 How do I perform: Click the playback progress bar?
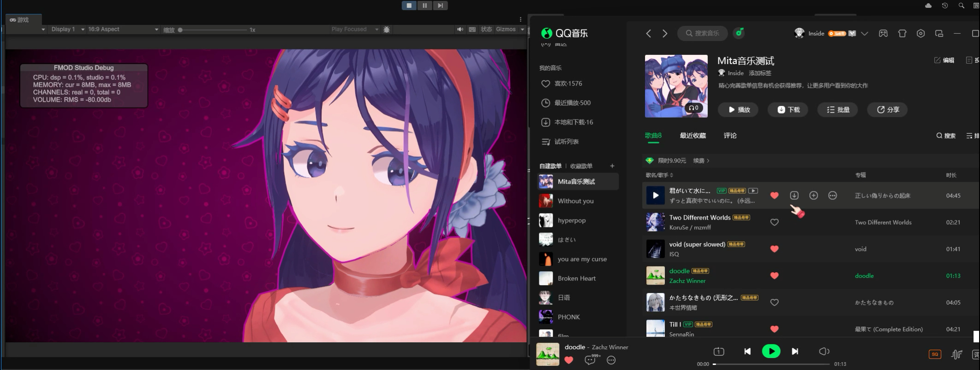771,364
